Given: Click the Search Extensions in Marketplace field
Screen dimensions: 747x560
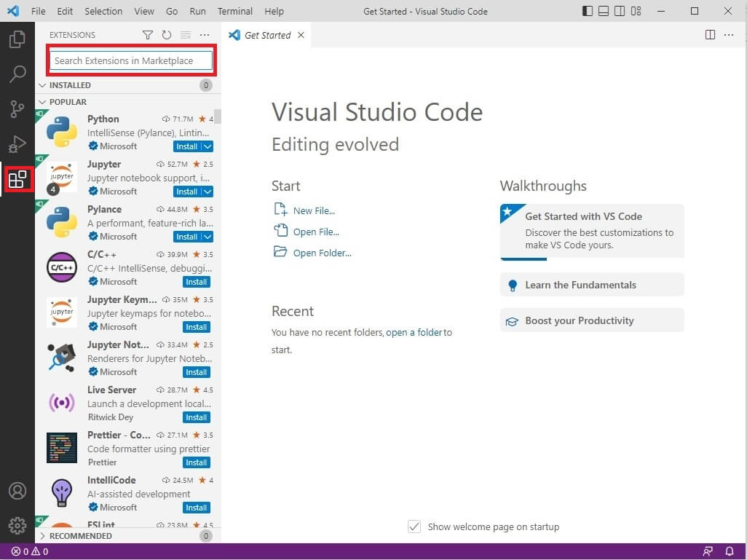Looking at the screenshot, I should tap(131, 60).
